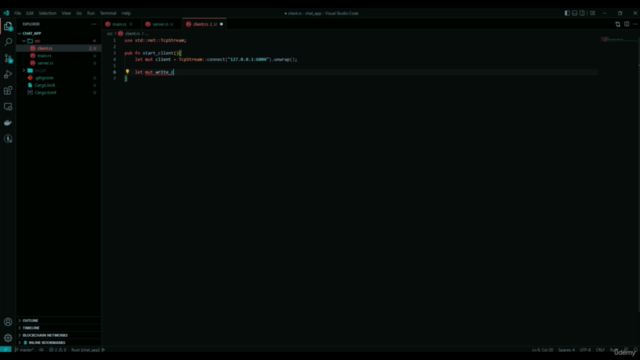Click the cursor position 'Ln 6, Col 20'
The width and height of the screenshot is (640, 360).
(542, 350)
